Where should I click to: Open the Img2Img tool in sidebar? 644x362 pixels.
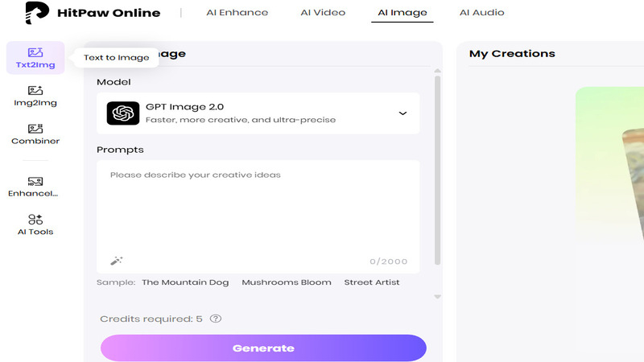(x=35, y=96)
